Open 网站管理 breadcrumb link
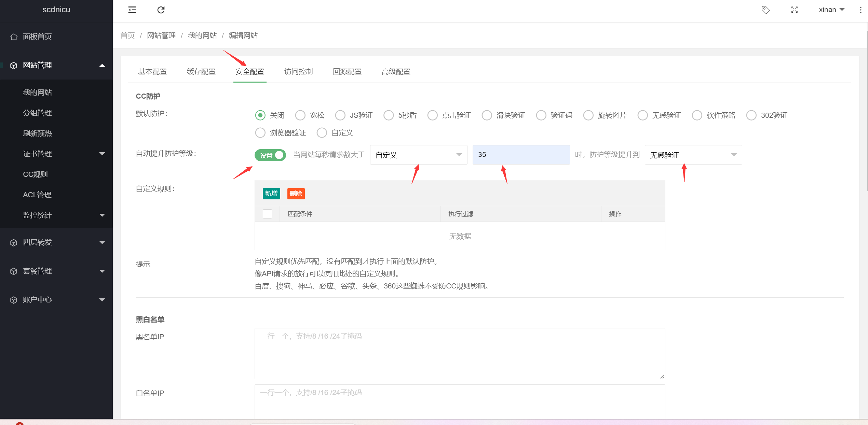The width and height of the screenshot is (868, 425). [161, 36]
